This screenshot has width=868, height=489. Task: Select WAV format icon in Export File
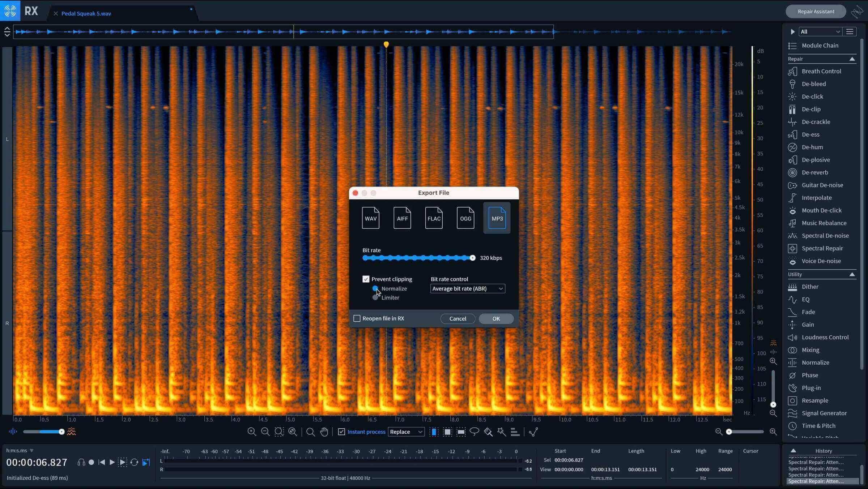tap(370, 218)
